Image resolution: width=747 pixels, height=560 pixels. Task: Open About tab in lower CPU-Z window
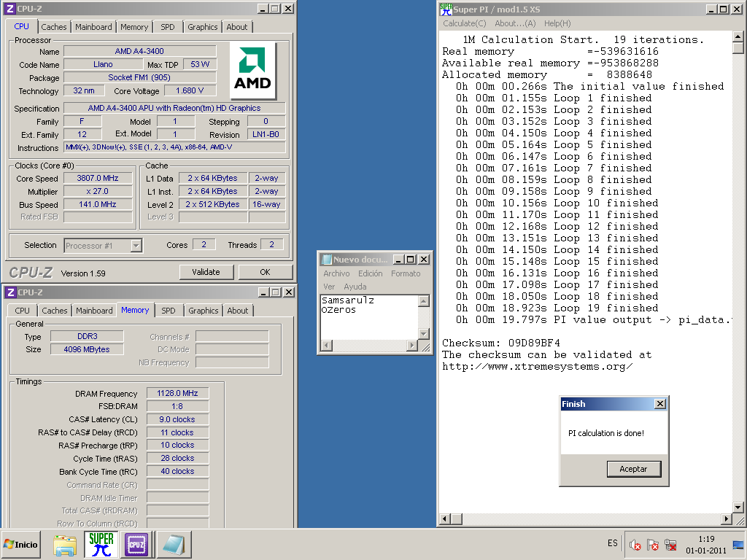point(237,311)
